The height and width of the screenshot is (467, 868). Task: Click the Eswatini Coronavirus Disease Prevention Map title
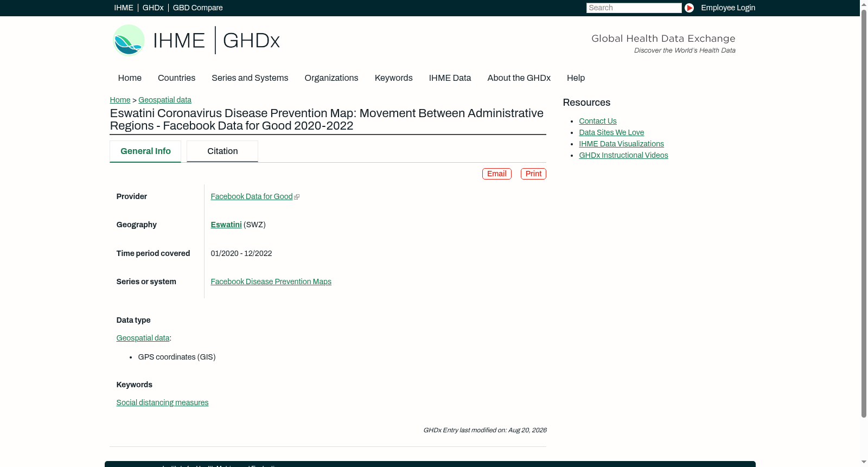(x=327, y=119)
